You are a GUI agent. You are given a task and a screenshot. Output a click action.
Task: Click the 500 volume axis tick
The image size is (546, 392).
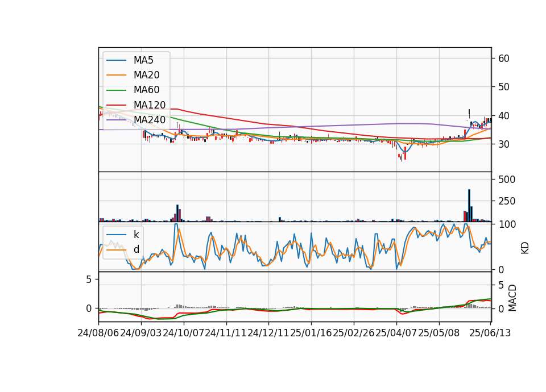pyautogui.click(x=507, y=180)
